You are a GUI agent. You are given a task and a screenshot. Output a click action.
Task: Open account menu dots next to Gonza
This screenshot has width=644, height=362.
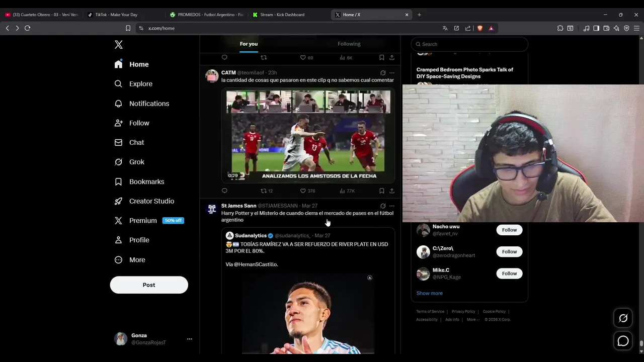tap(190, 339)
